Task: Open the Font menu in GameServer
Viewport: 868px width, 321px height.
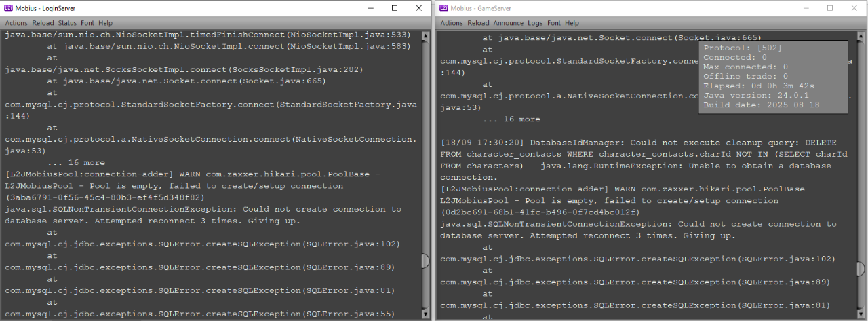Action: coord(554,23)
